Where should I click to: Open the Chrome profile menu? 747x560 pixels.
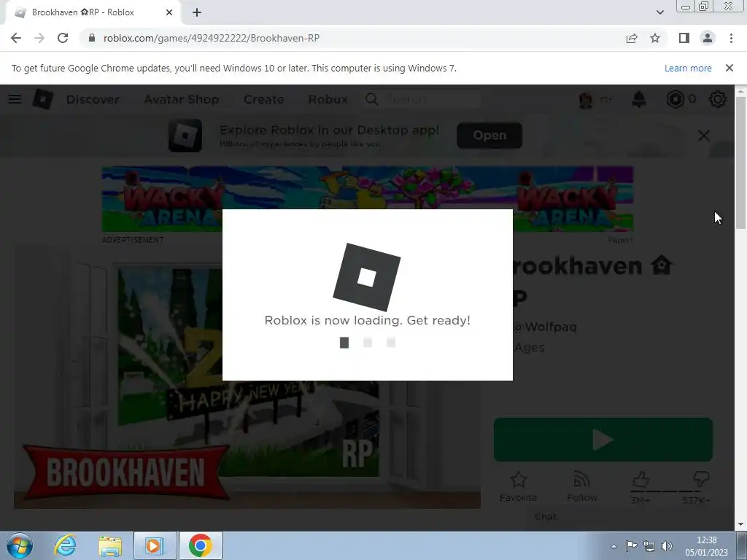708,38
